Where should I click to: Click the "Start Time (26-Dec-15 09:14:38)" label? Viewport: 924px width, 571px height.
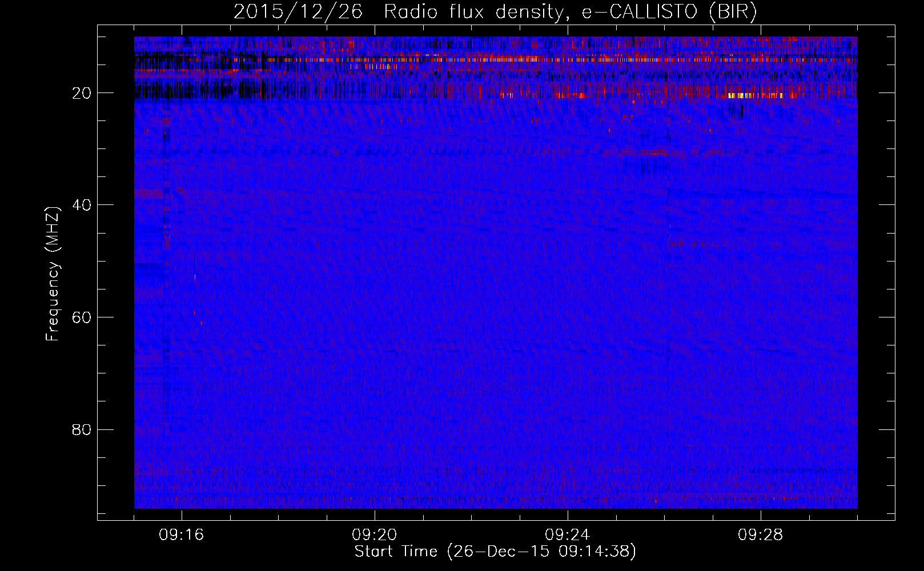pyautogui.click(x=495, y=552)
